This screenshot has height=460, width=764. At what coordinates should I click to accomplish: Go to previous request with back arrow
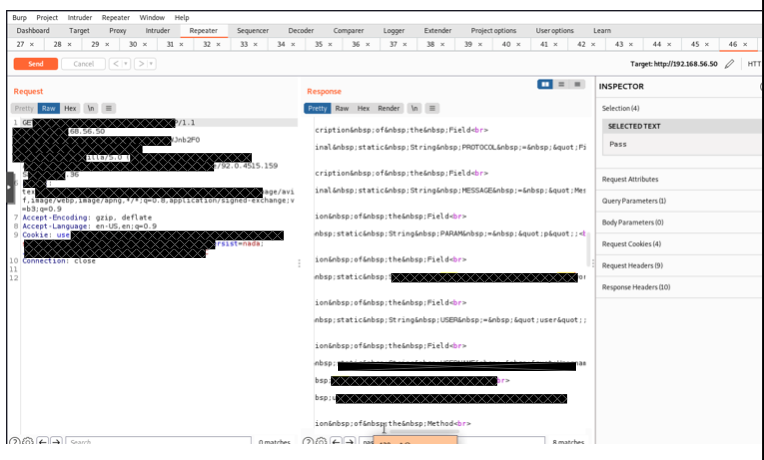115,64
